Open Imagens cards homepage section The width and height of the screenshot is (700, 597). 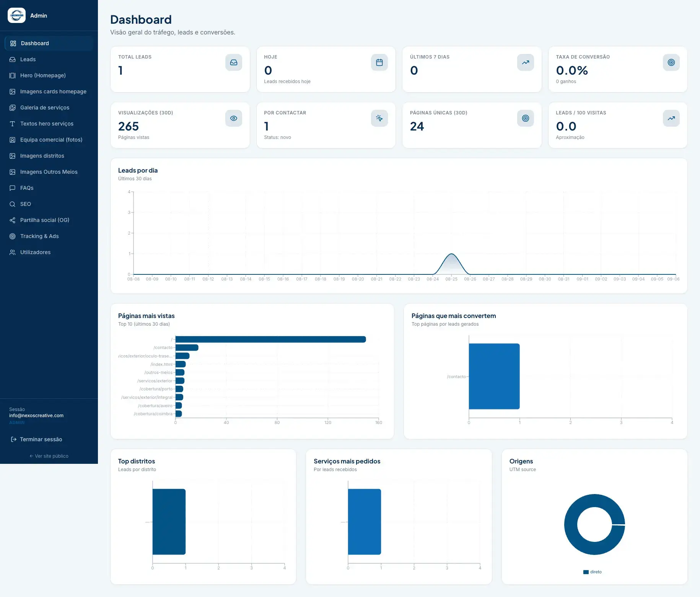pos(49,91)
